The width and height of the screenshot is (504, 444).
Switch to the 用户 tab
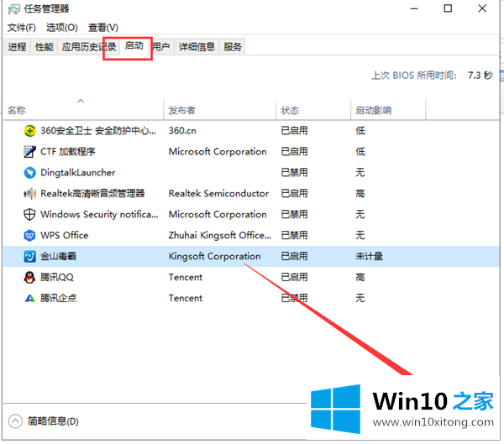coord(161,47)
